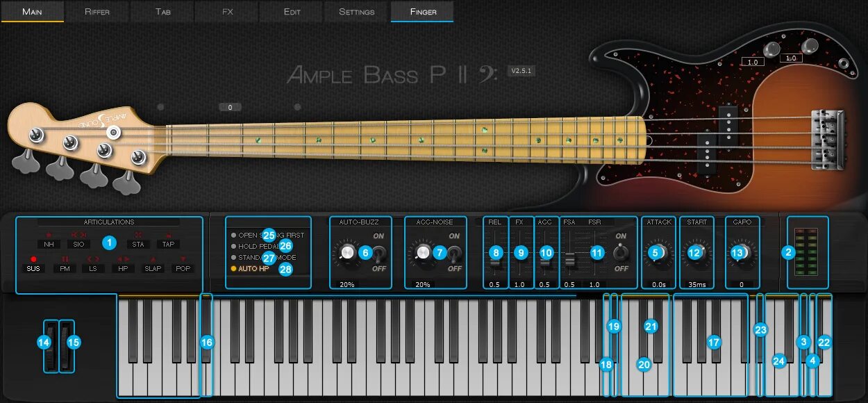Click the ATTACK knob

point(658,254)
